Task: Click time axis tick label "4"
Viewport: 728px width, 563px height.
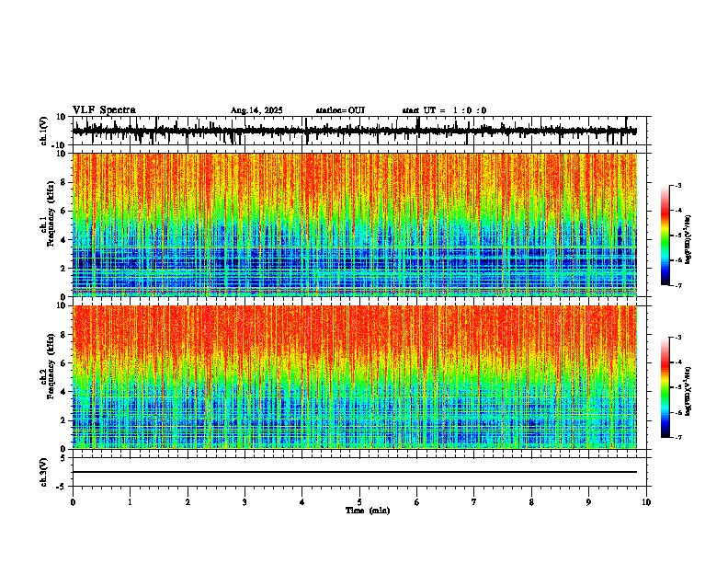Action: click(302, 502)
